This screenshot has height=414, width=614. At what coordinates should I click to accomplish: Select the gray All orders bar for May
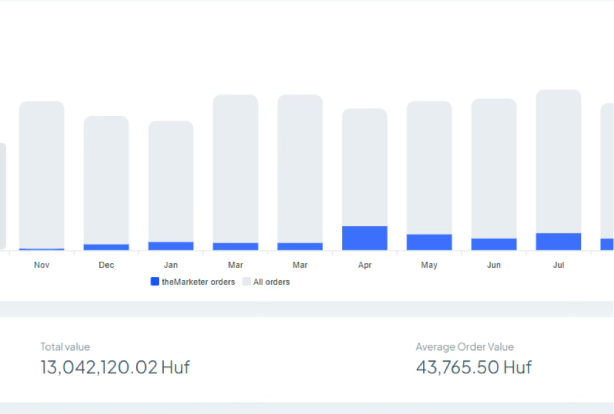429,165
